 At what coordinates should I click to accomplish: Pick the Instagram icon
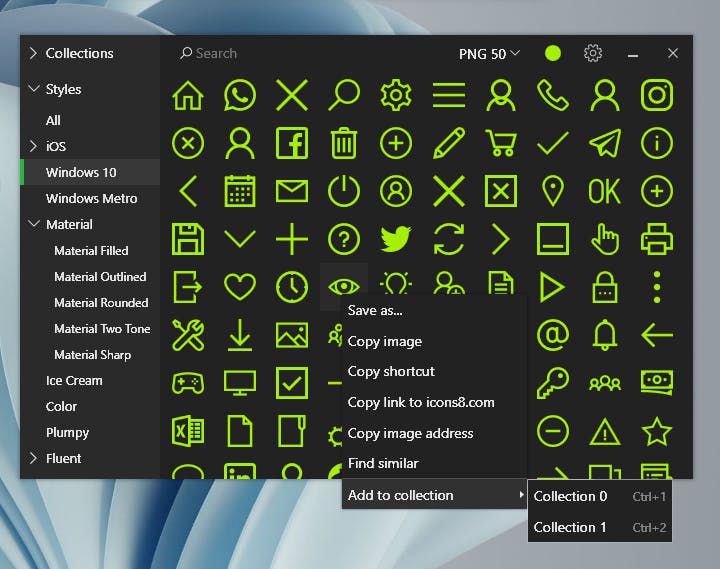click(x=657, y=96)
